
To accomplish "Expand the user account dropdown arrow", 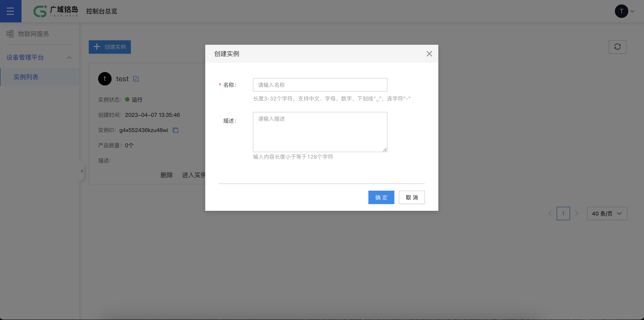I will (x=633, y=11).
